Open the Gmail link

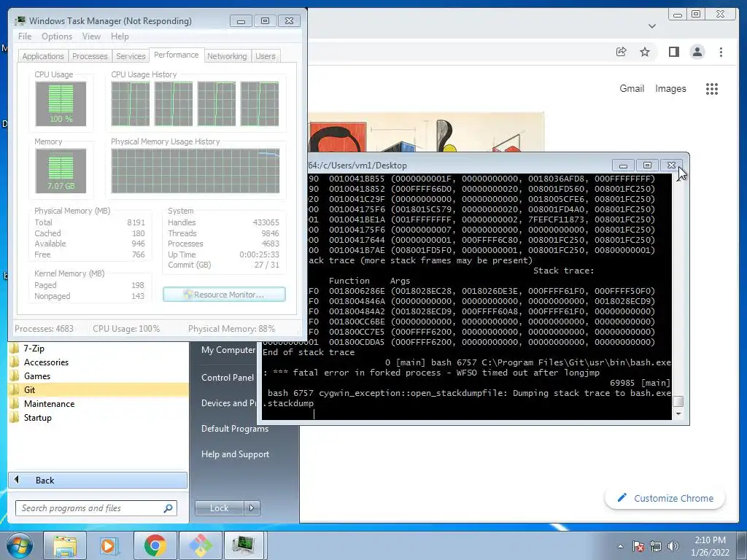tap(632, 88)
